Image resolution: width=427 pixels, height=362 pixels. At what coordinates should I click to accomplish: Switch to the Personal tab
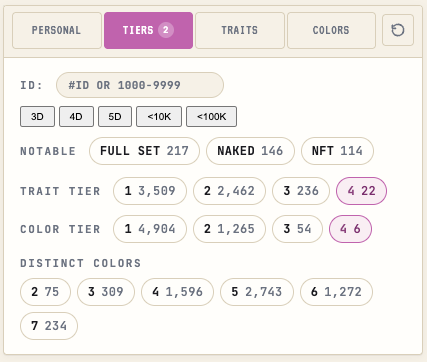coord(57,30)
